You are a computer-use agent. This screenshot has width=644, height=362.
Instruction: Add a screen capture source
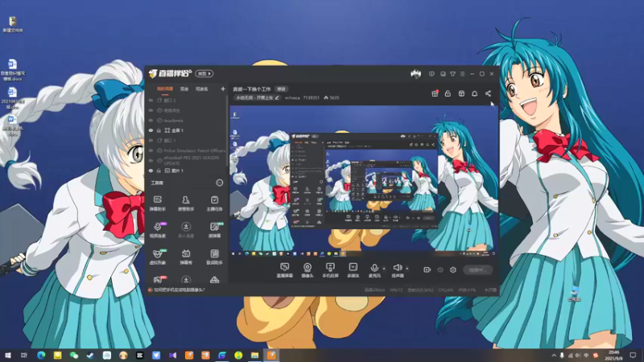coord(285,270)
